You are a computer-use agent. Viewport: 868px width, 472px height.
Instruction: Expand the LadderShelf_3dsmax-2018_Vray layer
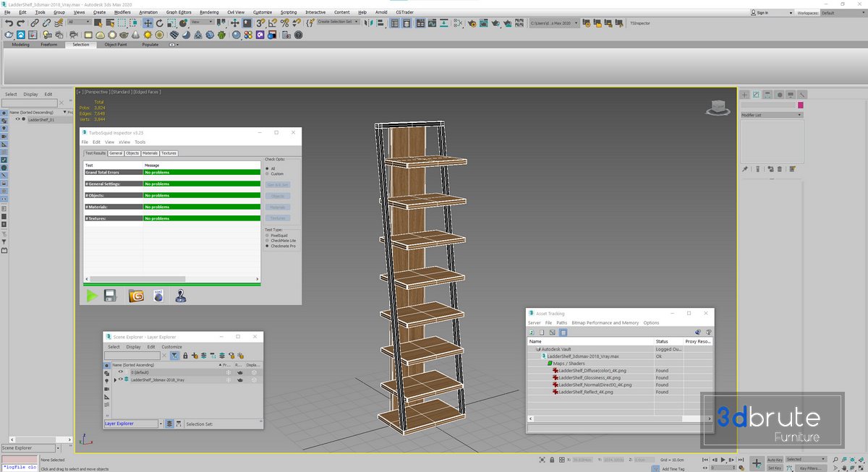(114, 379)
